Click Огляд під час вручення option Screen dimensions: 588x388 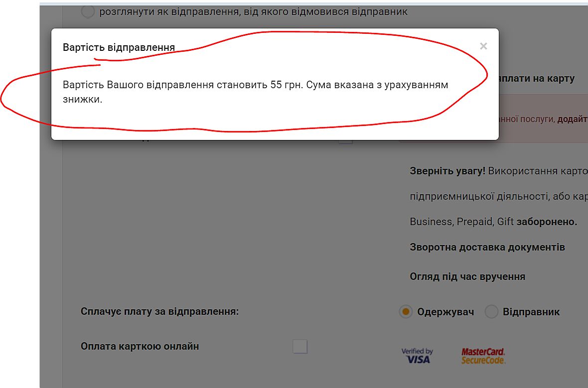467,276
